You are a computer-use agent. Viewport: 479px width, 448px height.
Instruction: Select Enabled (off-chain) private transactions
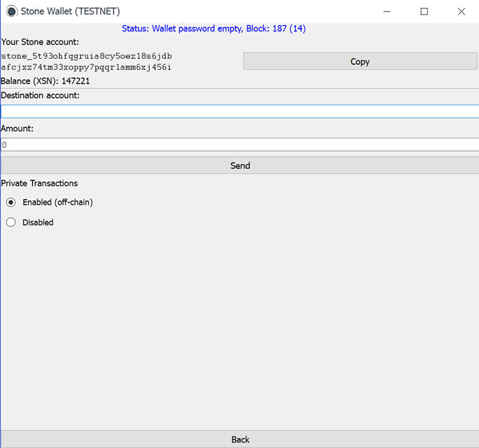point(11,202)
